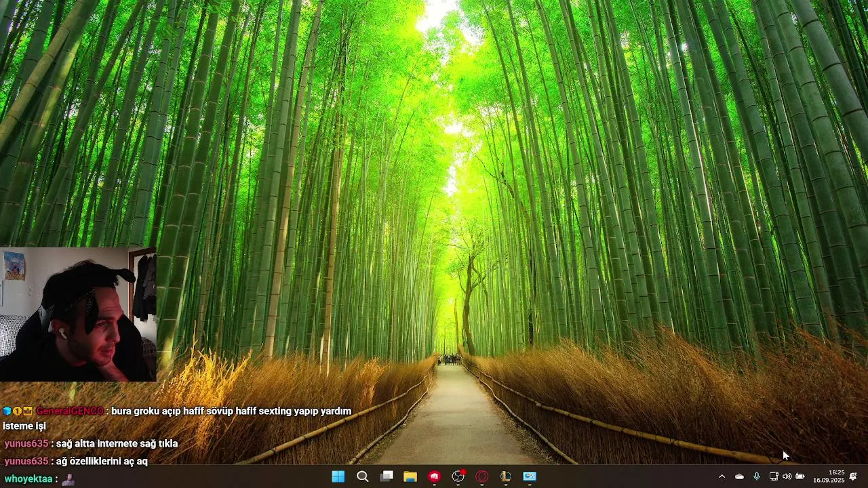
Task: Click the microphone tray icon
Action: (757, 476)
